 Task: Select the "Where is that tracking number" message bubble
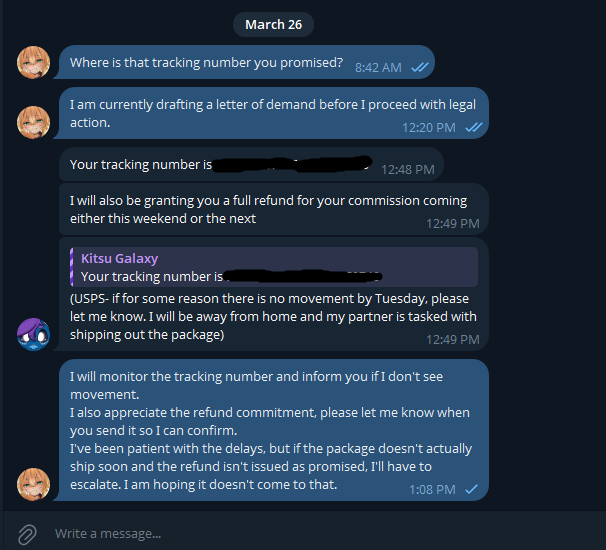206,63
